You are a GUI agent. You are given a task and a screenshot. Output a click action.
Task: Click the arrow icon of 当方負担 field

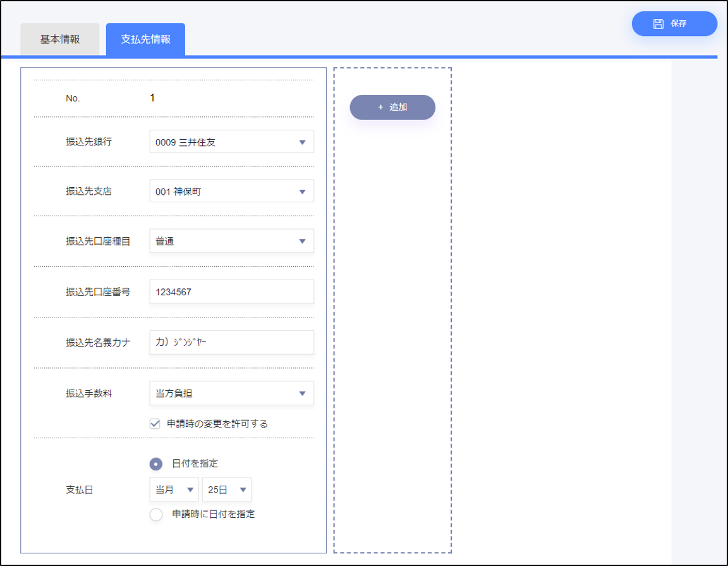[x=302, y=393]
